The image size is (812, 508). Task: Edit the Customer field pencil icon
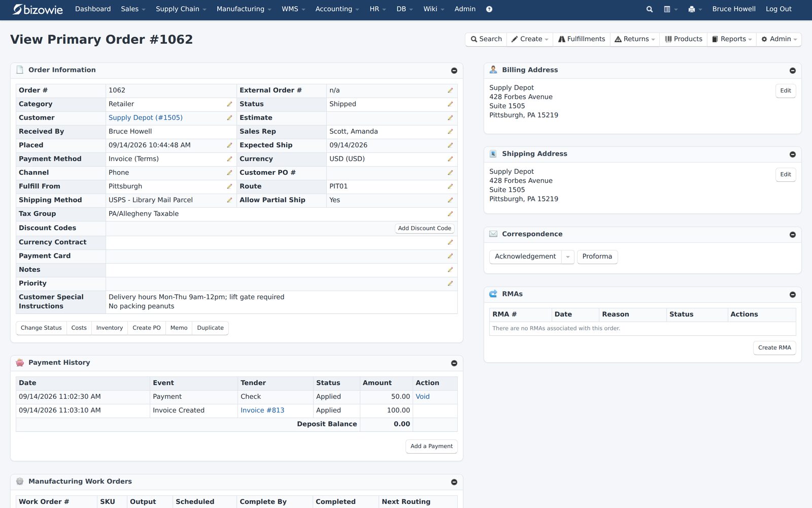[229, 118]
